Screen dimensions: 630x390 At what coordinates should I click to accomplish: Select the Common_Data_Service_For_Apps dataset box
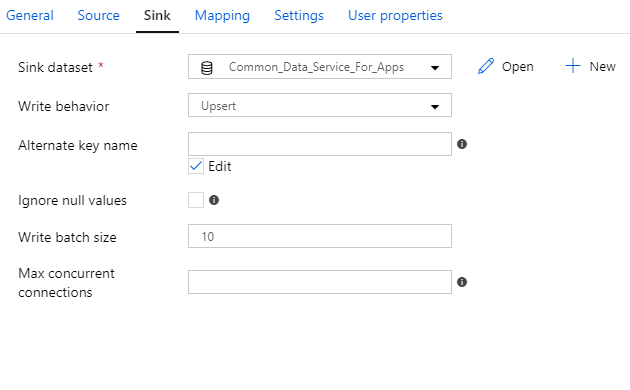click(x=320, y=67)
